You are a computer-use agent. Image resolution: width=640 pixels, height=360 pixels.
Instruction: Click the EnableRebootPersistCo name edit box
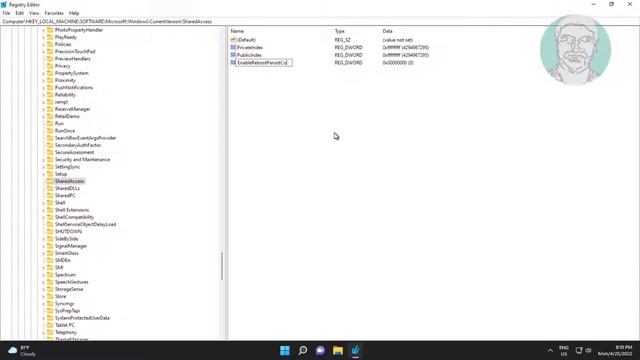(264, 62)
